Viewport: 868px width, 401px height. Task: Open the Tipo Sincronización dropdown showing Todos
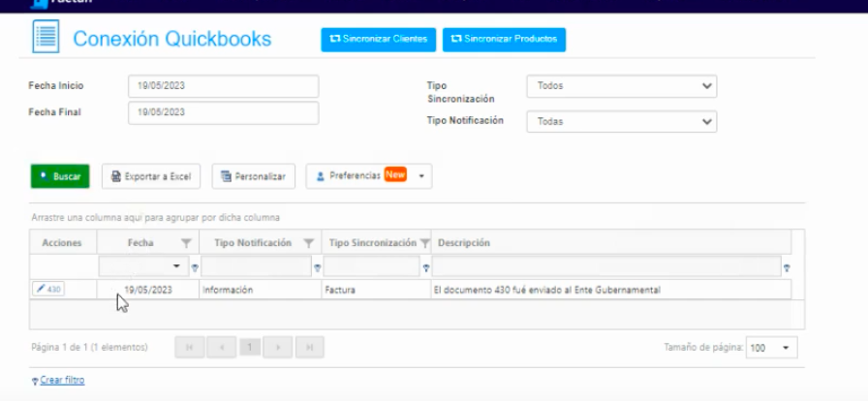point(622,86)
